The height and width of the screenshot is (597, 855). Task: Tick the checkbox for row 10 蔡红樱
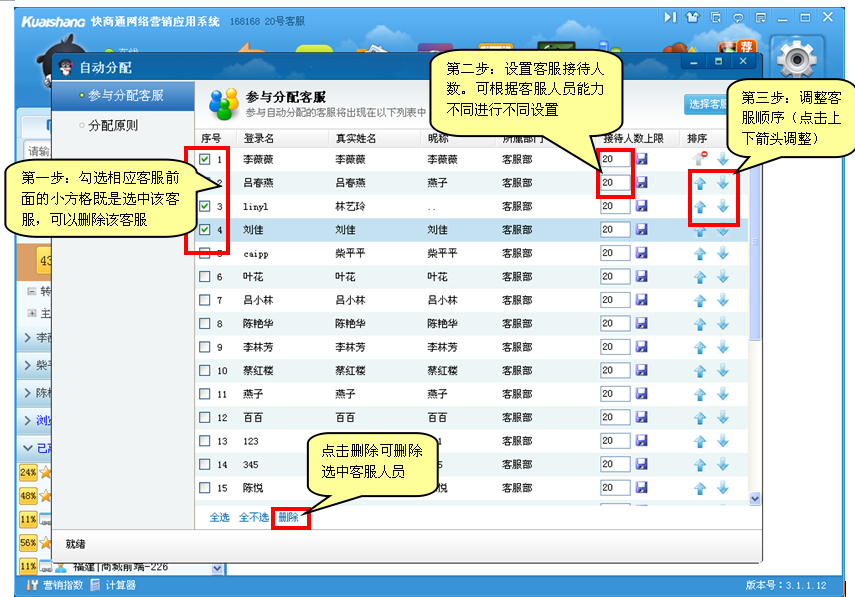[x=204, y=371]
